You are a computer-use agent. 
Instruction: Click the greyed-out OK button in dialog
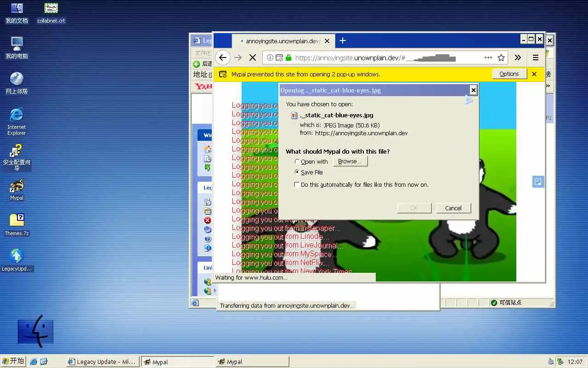tap(414, 208)
